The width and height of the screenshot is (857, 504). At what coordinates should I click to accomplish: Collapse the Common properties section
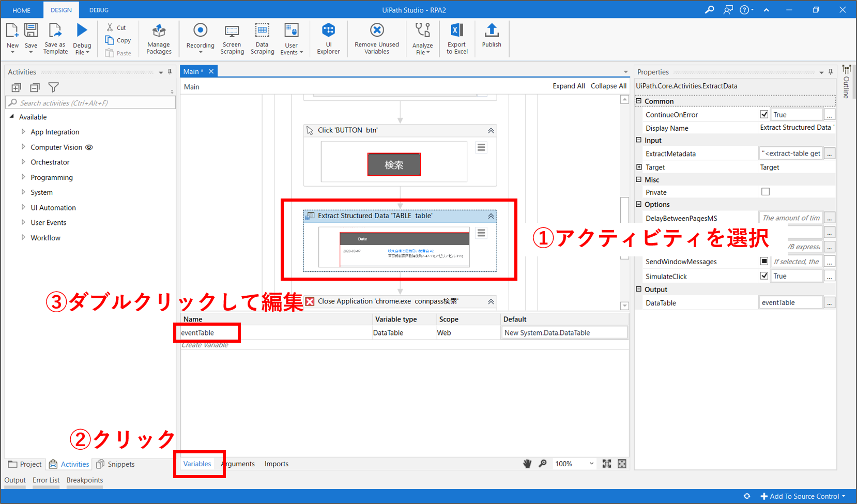pyautogui.click(x=639, y=101)
